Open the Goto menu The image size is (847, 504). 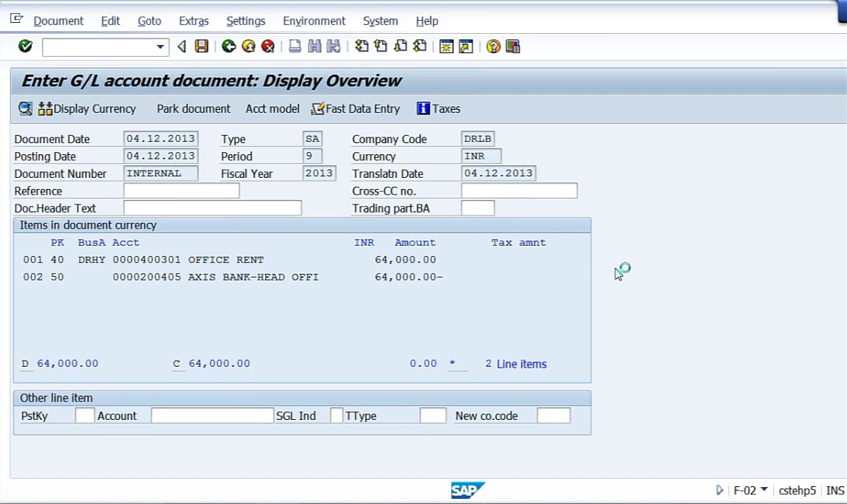[x=149, y=21]
